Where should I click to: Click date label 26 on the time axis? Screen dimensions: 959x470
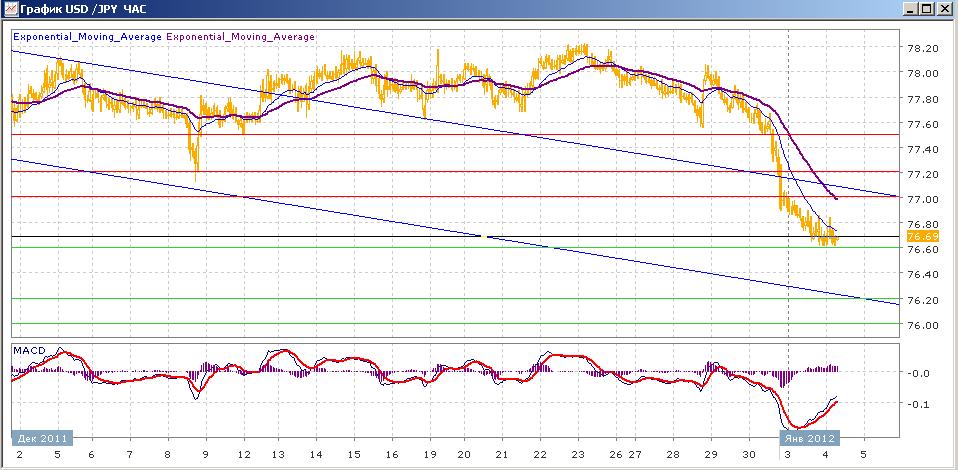click(x=616, y=455)
